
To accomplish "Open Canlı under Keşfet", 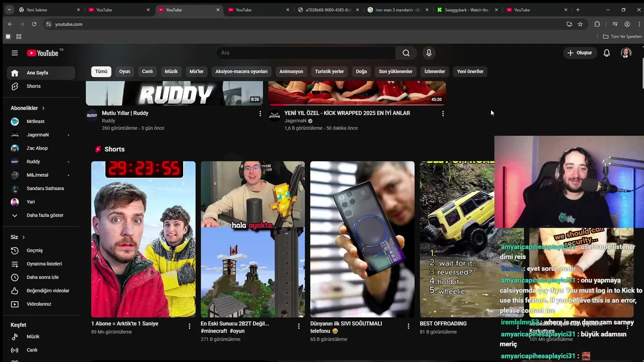I will (41, 350).
